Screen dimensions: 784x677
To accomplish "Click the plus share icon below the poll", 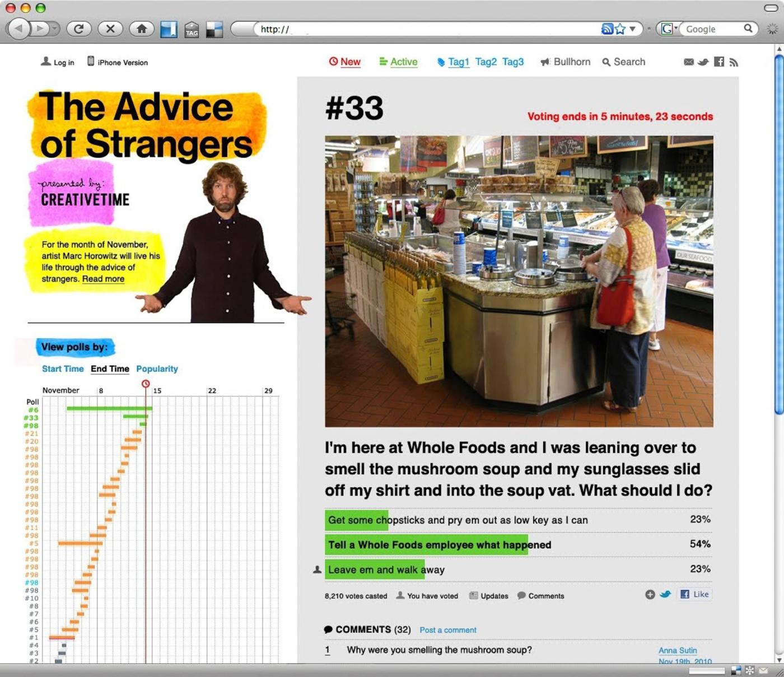I will (650, 595).
